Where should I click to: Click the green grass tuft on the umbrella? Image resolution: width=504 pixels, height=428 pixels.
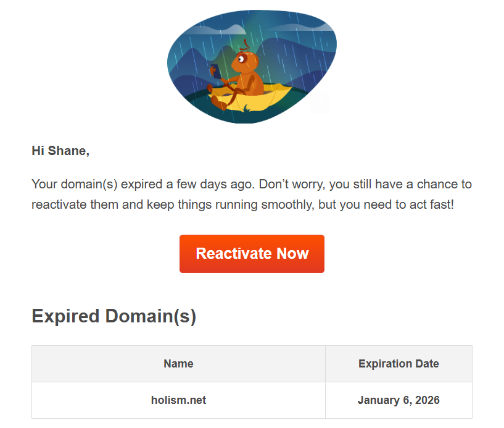pyautogui.click(x=246, y=109)
